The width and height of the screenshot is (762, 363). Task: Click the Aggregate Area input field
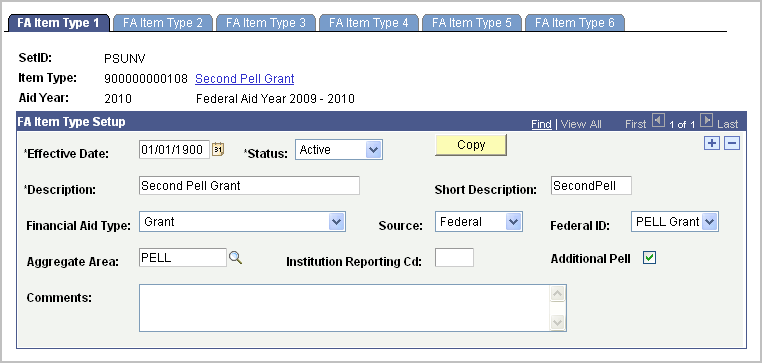point(183,258)
